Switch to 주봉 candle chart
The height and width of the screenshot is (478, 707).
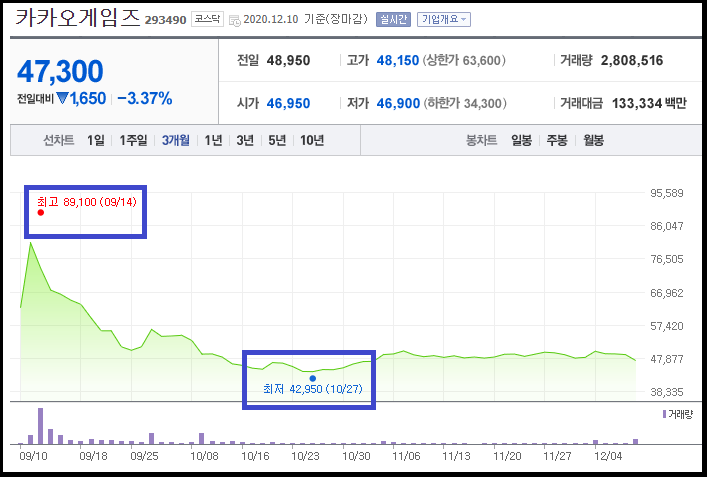(557, 140)
